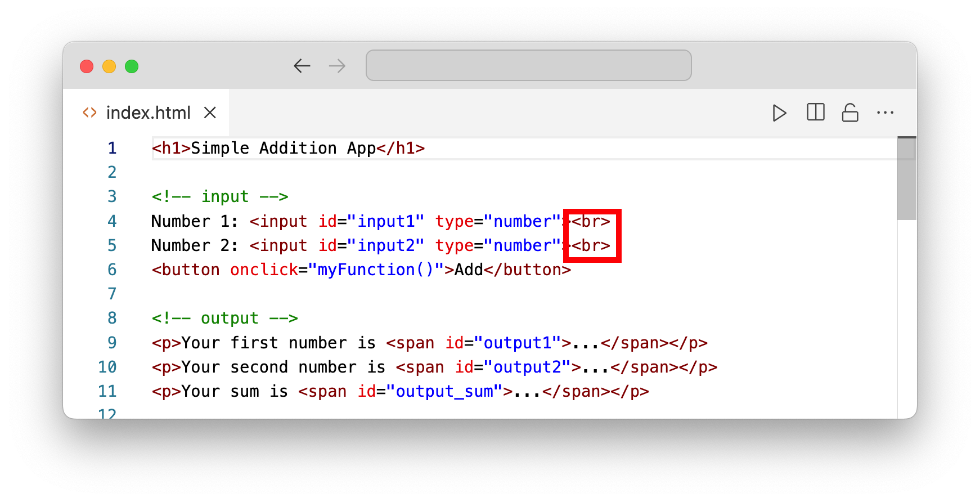This screenshot has height=502, width=980.
Task: Click the 'output_sum' id value
Action: [x=444, y=391]
